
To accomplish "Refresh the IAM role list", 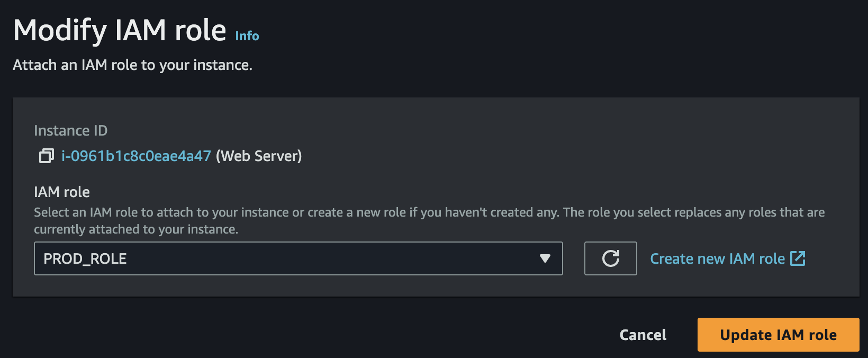I will [x=610, y=258].
